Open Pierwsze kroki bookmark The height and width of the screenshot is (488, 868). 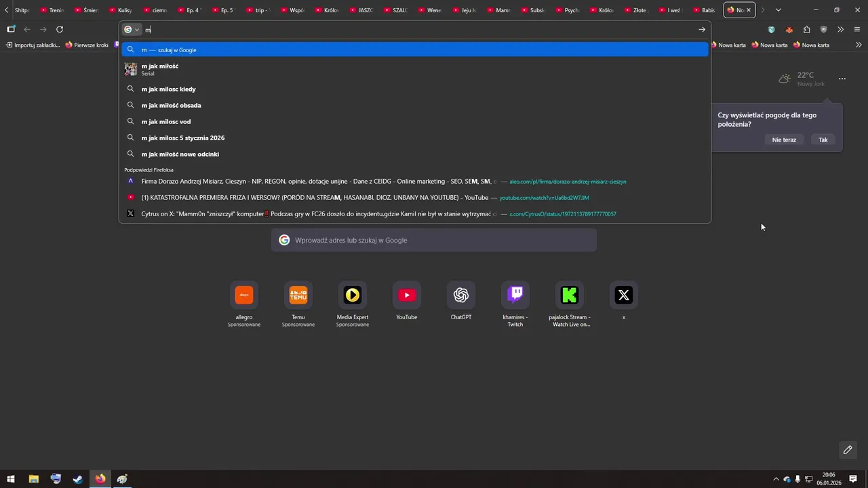coord(87,45)
